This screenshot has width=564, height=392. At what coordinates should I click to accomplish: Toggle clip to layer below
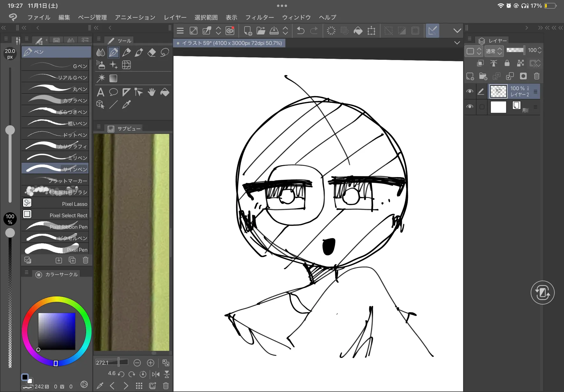pyautogui.click(x=480, y=63)
